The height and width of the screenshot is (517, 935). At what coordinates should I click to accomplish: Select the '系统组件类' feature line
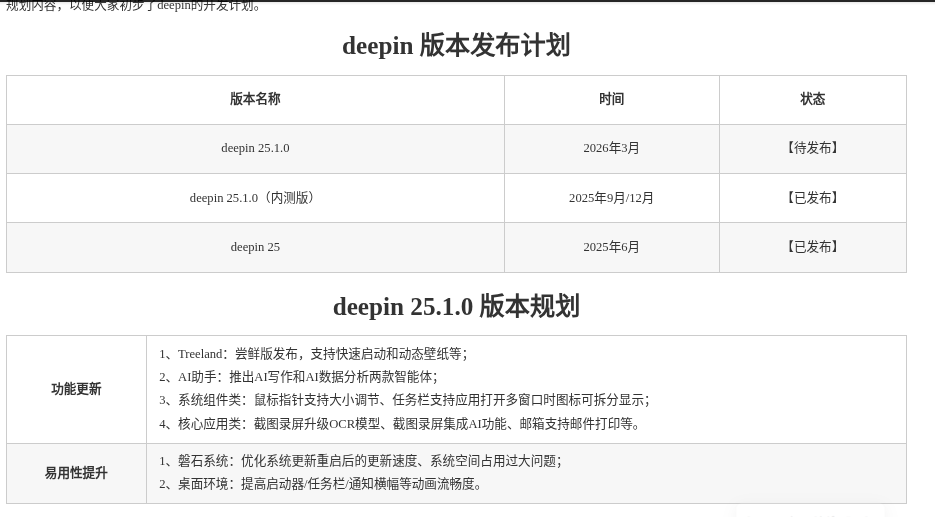(x=404, y=400)
